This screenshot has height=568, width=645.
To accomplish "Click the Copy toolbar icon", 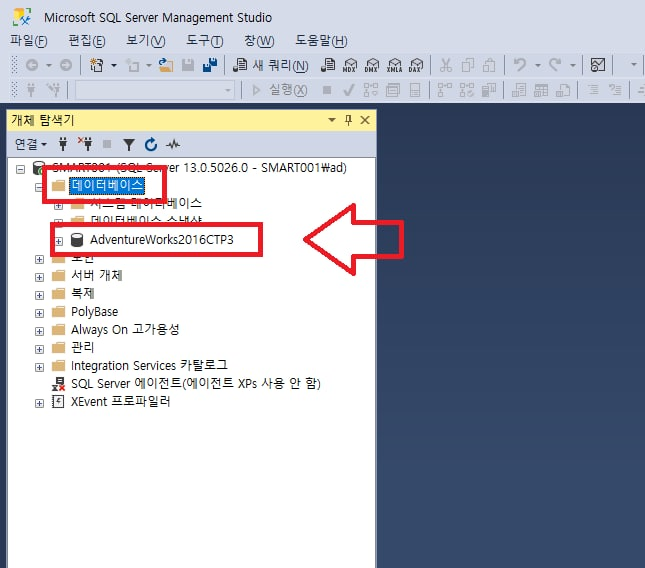I will pos(468,65).
